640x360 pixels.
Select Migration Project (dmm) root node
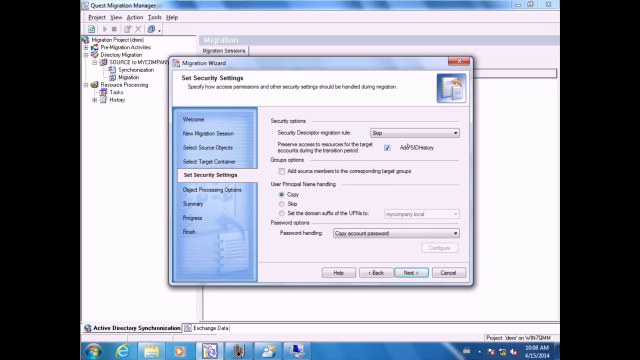pos(118,40)
